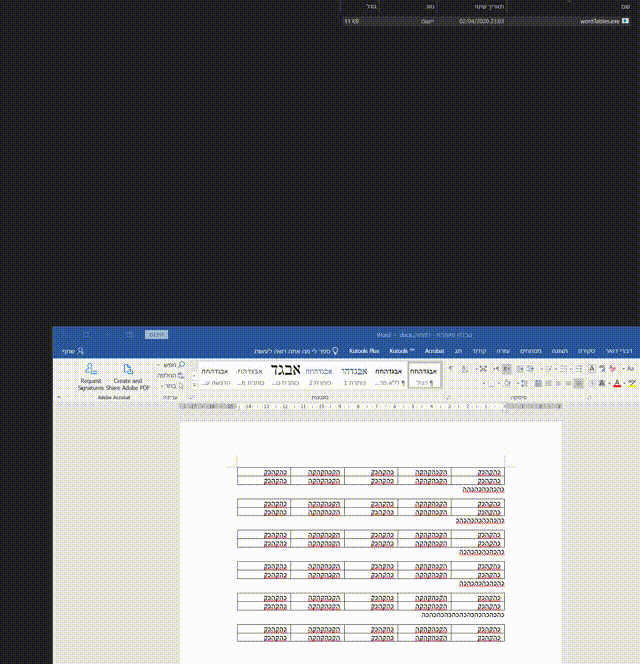This screenshot has width=640, height=664.
Task: Click the character border (boxed A) icon
Action: pos(592,369)
